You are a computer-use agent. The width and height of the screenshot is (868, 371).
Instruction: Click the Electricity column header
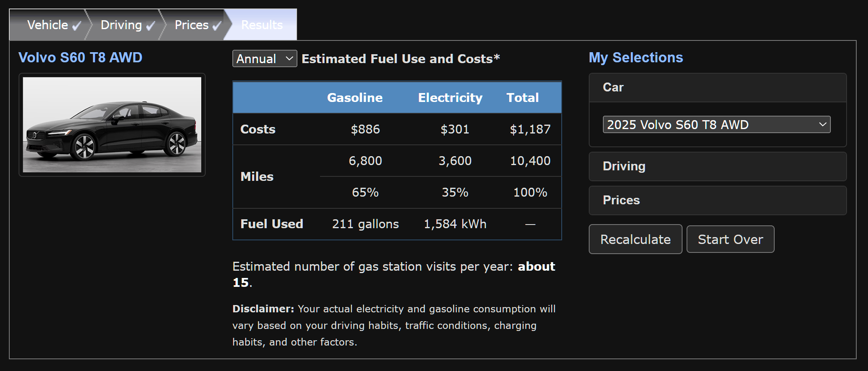450,98
